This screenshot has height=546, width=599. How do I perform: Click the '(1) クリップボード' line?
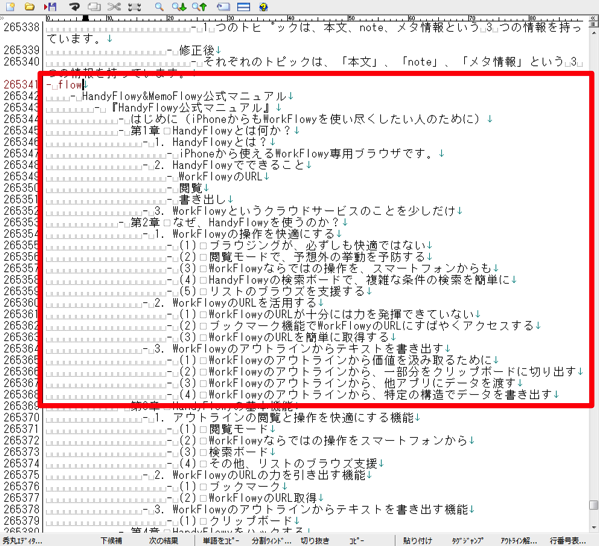coord(235,521)
